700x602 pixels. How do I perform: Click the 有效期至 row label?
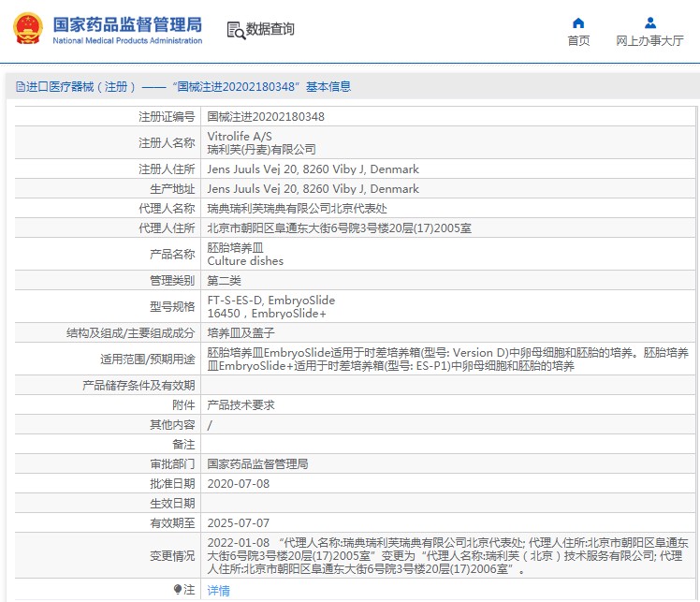(x=172, y=523)
